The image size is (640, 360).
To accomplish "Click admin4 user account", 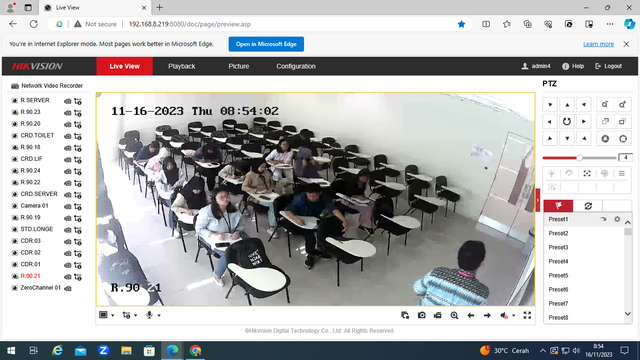I will point(536,66).
